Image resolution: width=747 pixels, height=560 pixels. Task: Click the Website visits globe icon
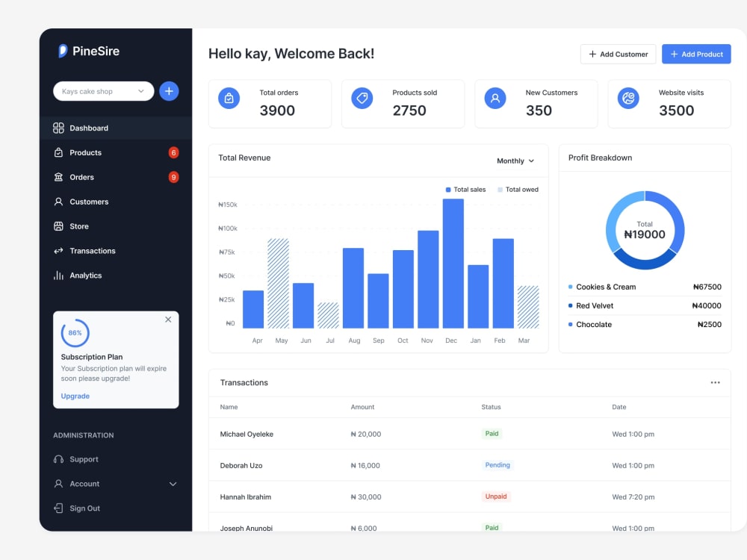(628, 98)
